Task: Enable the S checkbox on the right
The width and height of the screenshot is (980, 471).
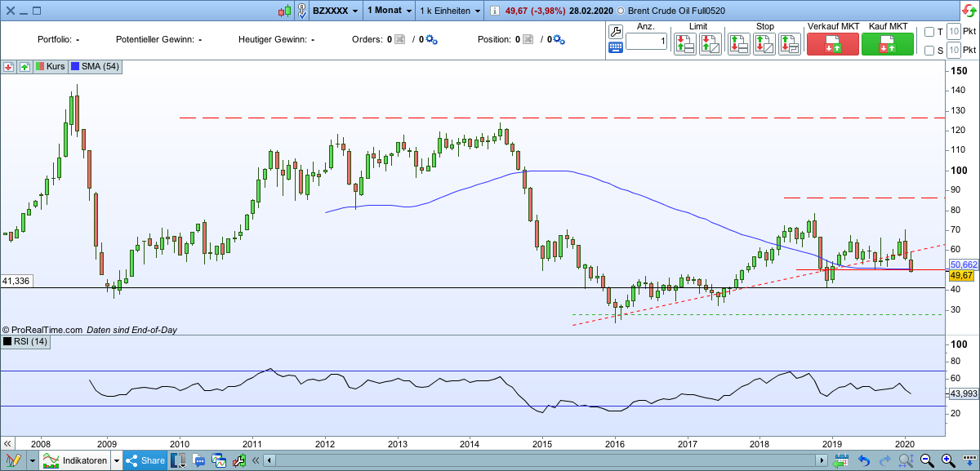Action: (x=929, y=51)
